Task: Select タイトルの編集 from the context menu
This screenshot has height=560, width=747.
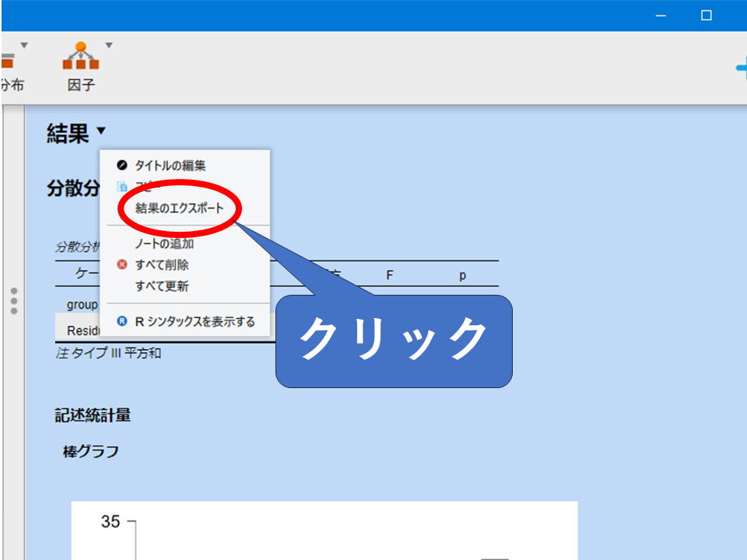Action: pos(170,166)
